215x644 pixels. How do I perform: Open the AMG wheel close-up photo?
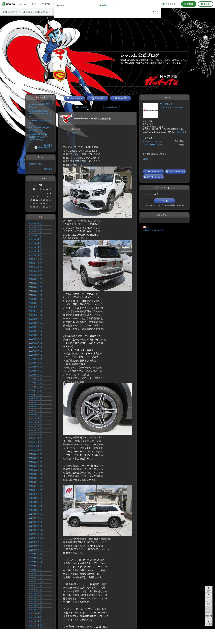(x=97, y=409)
